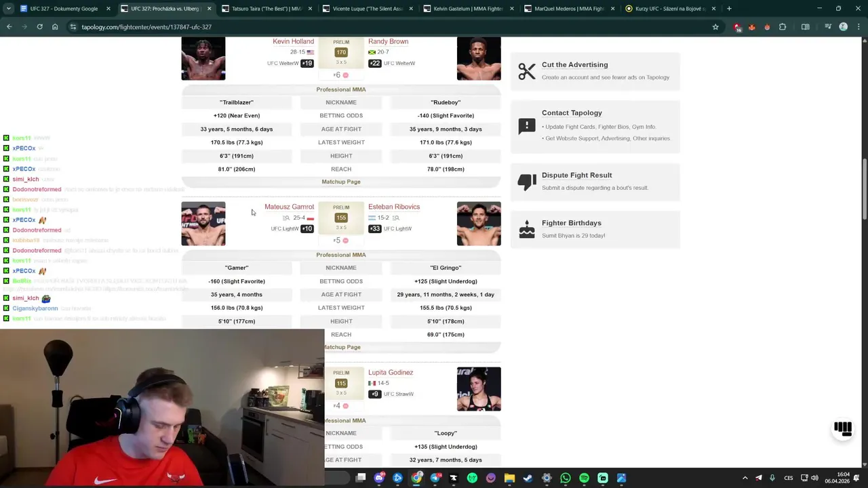The image size is (868, 488).
Task: Open Spotify from the taskbar
Action: point(584,478)
